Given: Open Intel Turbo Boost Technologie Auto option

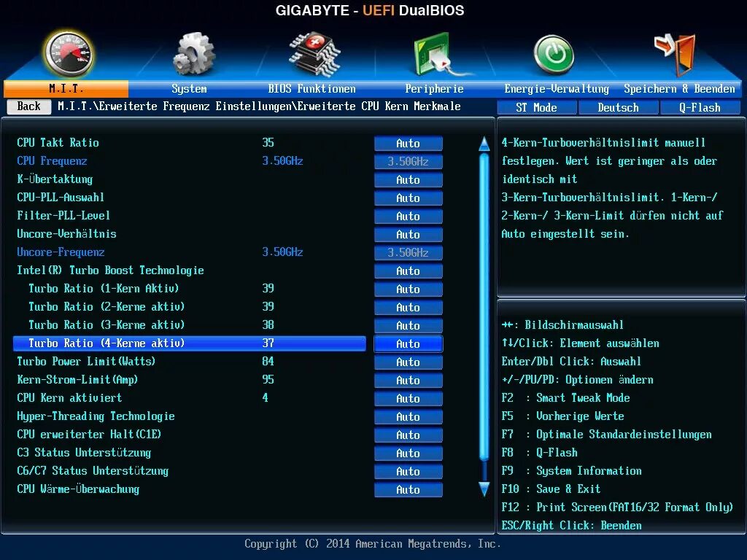Looking at the screenshot, I should (x=409, y=271).
